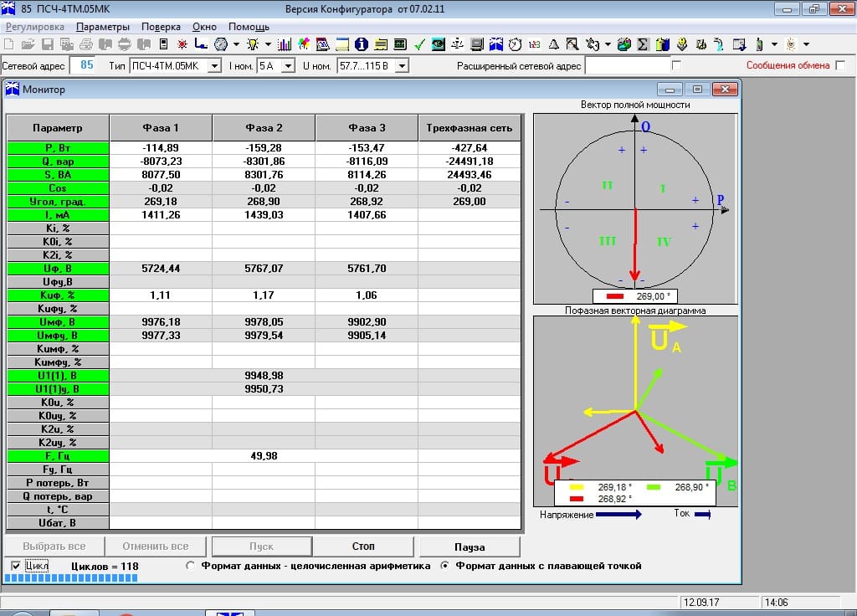Image resolution: width=857 pixels, height=616 pixels.
Task: Click the light bulb toolbar icon
Action: point(252,44)
